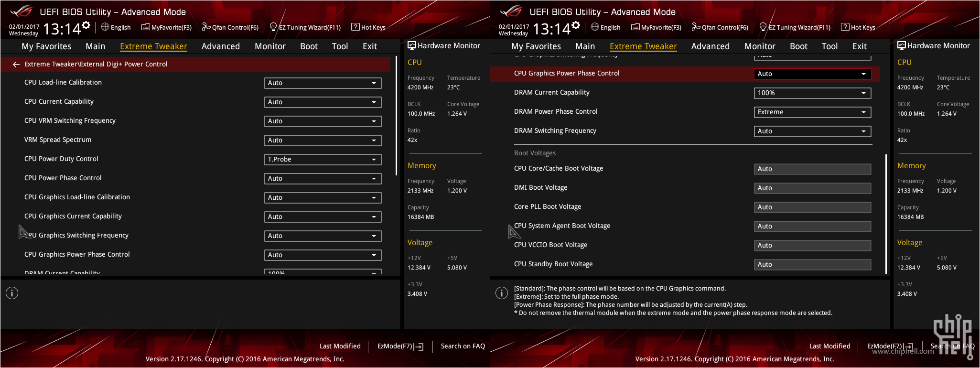Click Boot Voltages section heading
980x368 pixels.
[535, 153]
